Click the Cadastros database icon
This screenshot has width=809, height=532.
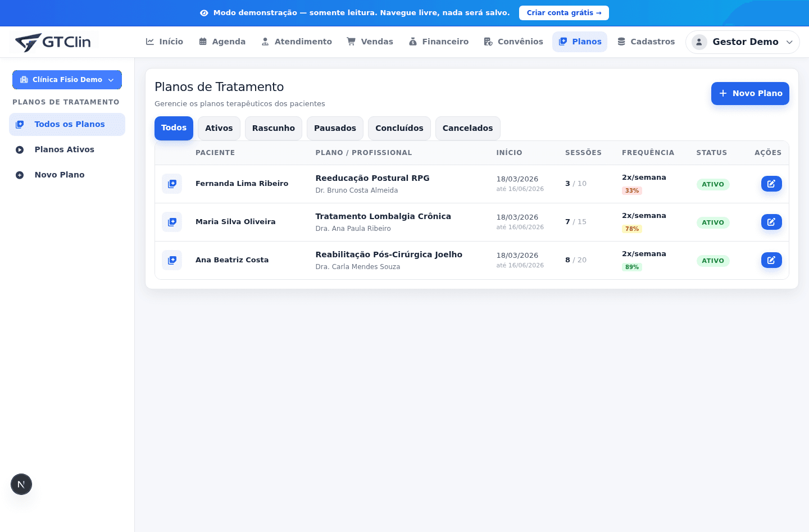click(x=621, y=42)
